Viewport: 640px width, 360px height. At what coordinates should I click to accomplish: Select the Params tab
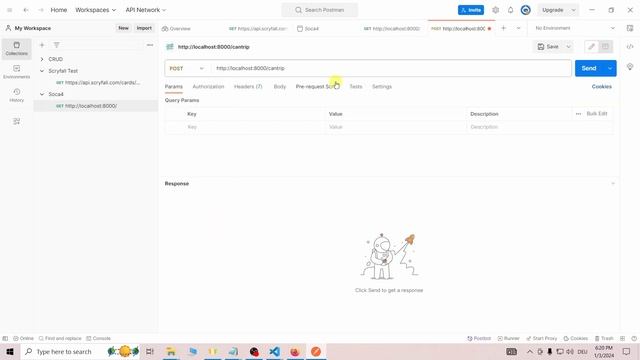173,87
